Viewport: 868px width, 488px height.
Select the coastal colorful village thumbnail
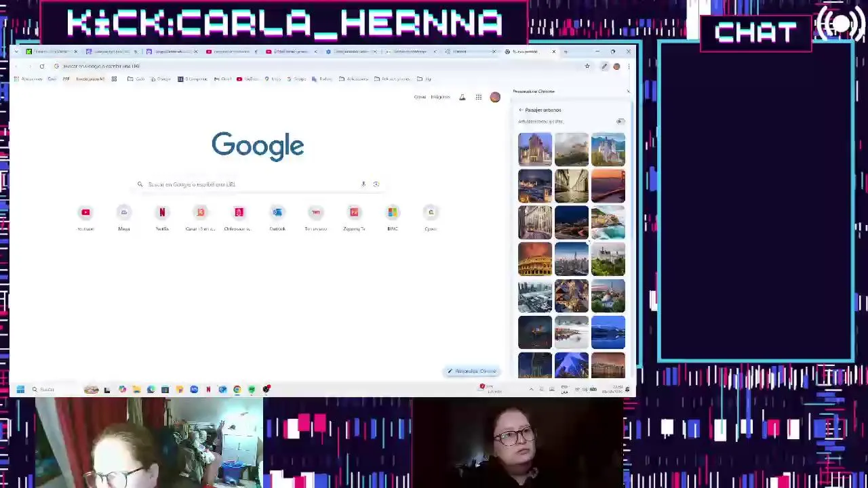tap(608, 223)
